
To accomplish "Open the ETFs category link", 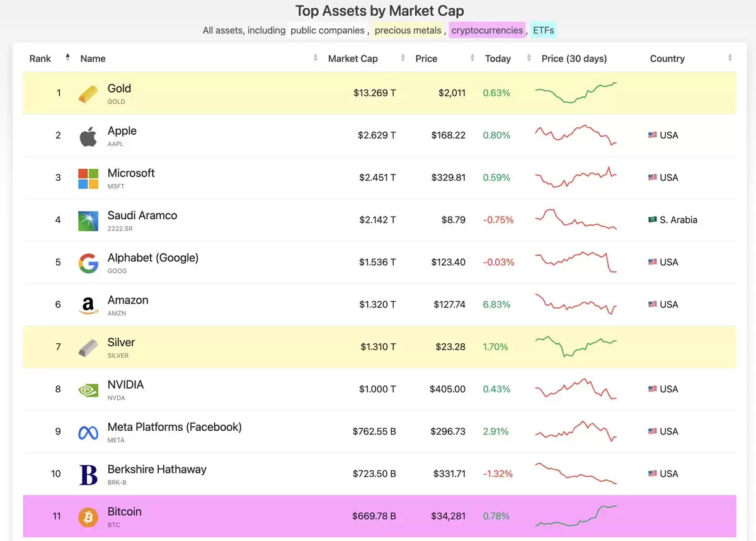I will coord(543,30).
